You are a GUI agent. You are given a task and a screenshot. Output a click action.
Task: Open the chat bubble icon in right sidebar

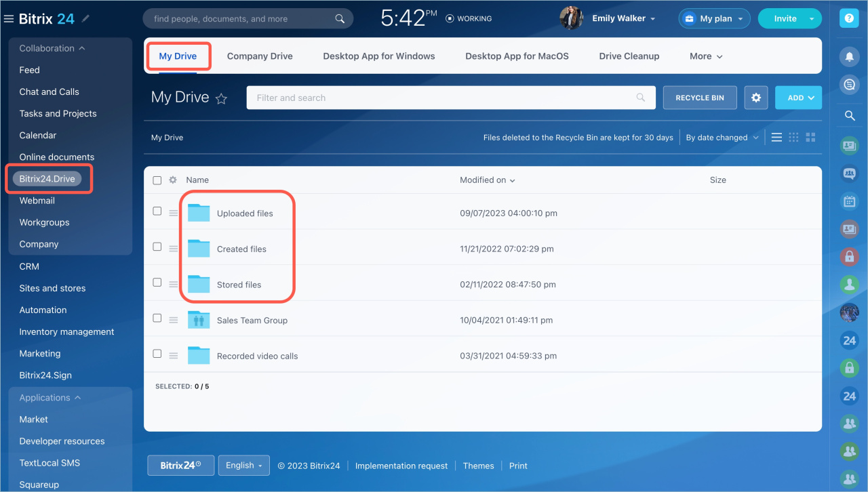pos(849,85)
